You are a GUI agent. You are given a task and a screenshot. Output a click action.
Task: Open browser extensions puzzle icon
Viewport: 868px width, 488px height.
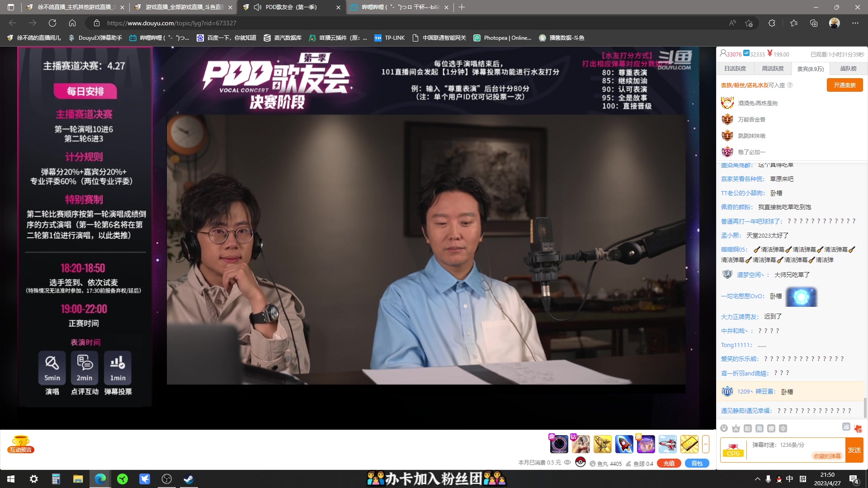(x=772, y=23)
